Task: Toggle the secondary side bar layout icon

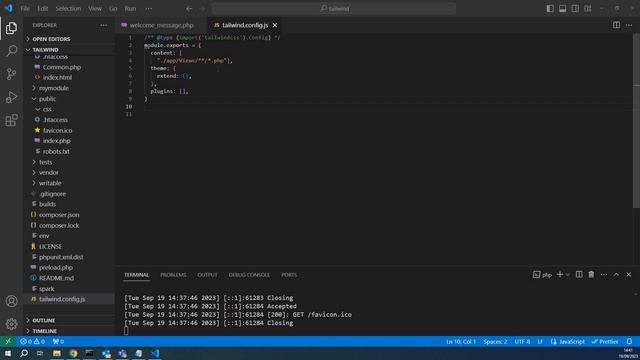Action: [x=575, y=9]
